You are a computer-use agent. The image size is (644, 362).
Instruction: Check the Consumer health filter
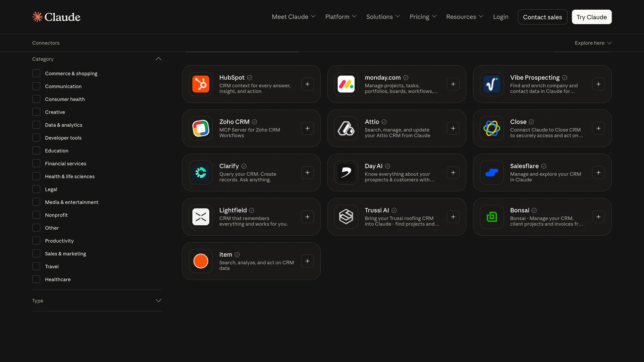tap(36, 99)
